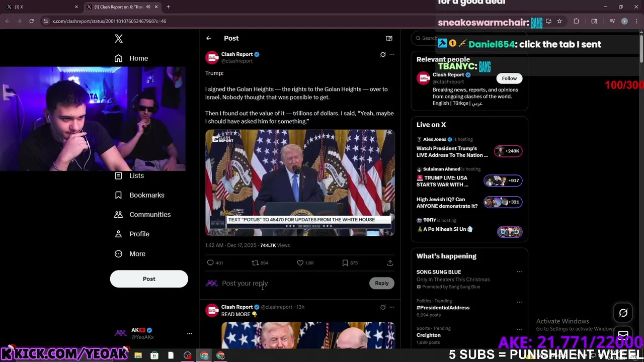644x362 pixels.
Task: Open File Explorer on the taskbar
Action: click(138, 355)
